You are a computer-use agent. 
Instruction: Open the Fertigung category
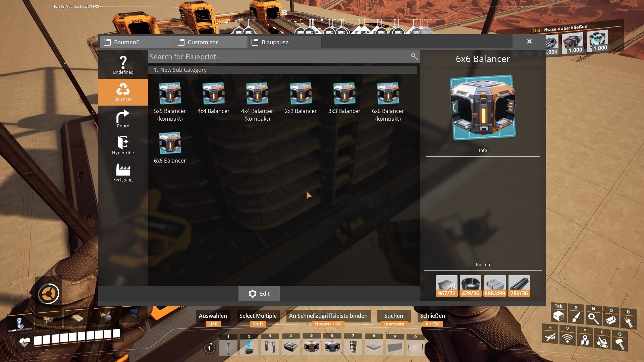coord(123,173)
